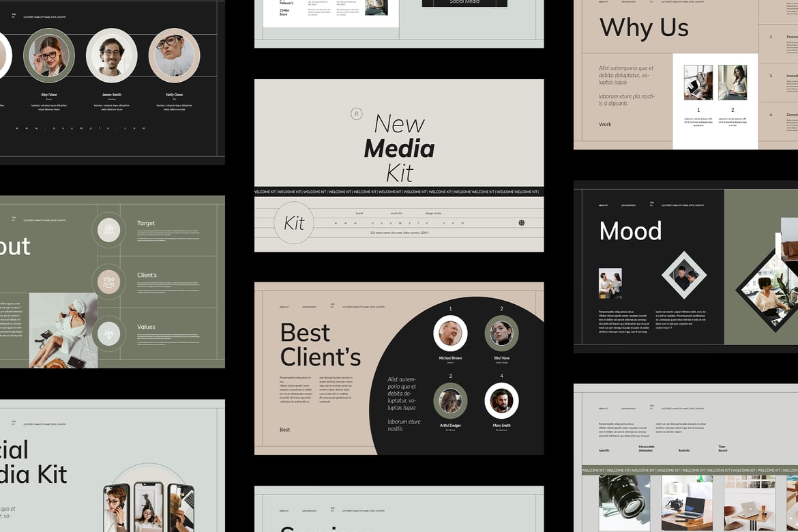The width and height of the screenshot is (798, 532).
Task: Click the 'Best' label at slide bottom
Action: (x=284, y=430)
